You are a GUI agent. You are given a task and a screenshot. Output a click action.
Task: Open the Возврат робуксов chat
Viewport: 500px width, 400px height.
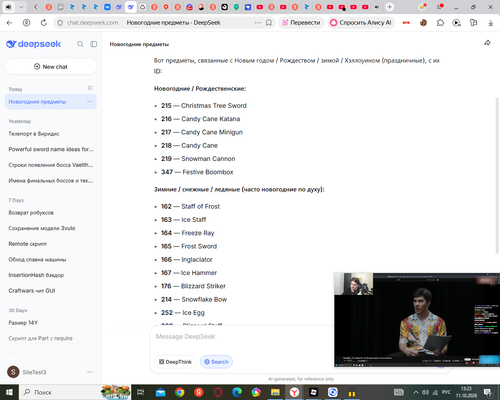31,213
